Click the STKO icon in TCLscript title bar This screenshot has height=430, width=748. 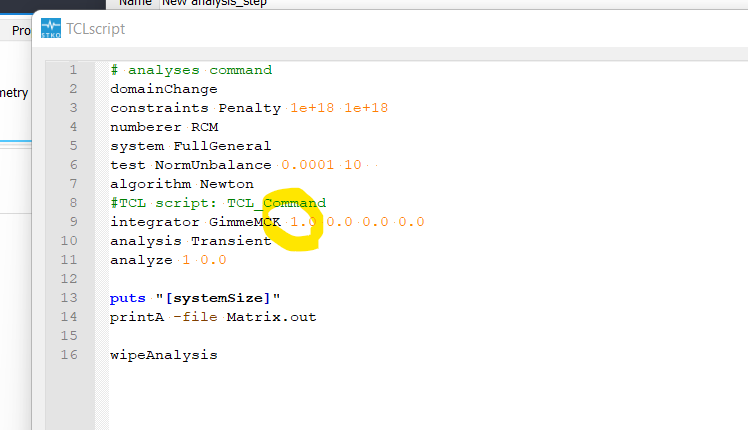pyautogui.click(x=51, y=28)
